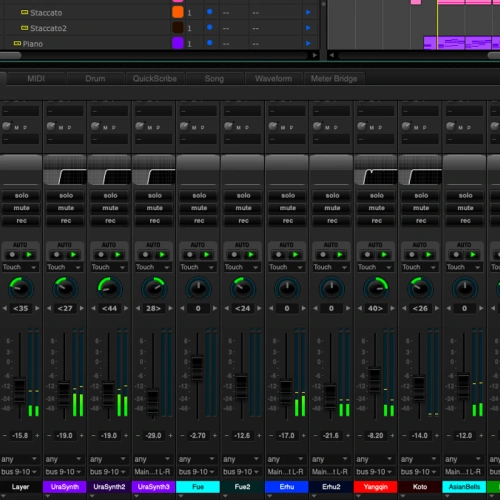500x500 pixels.
Task: Click automation record button on Fue channel
Action: pos(190,255)
